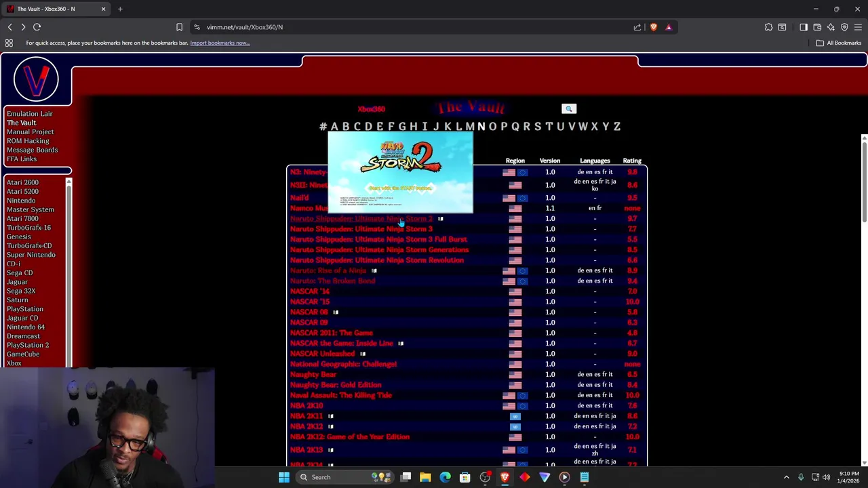Open Task View on the taskbar
This screenshot has width=868, height=488.
[406, 477]
